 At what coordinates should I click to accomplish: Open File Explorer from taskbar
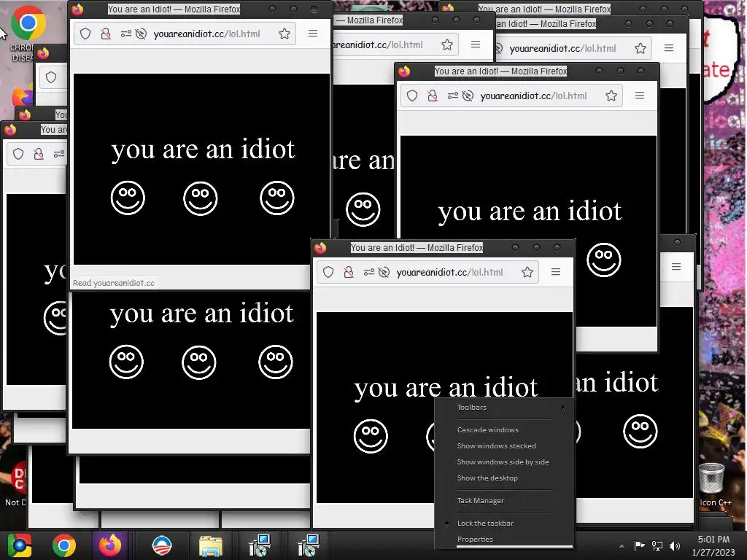211,546
